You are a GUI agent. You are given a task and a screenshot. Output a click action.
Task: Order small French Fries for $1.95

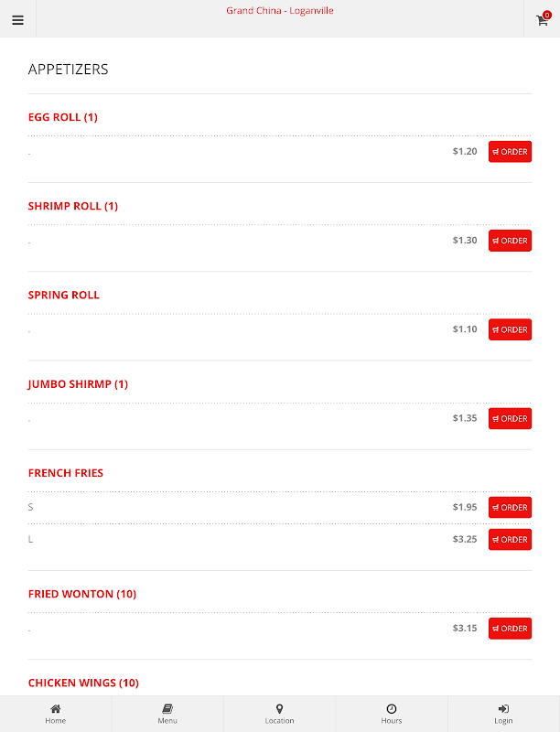point(510,508)
